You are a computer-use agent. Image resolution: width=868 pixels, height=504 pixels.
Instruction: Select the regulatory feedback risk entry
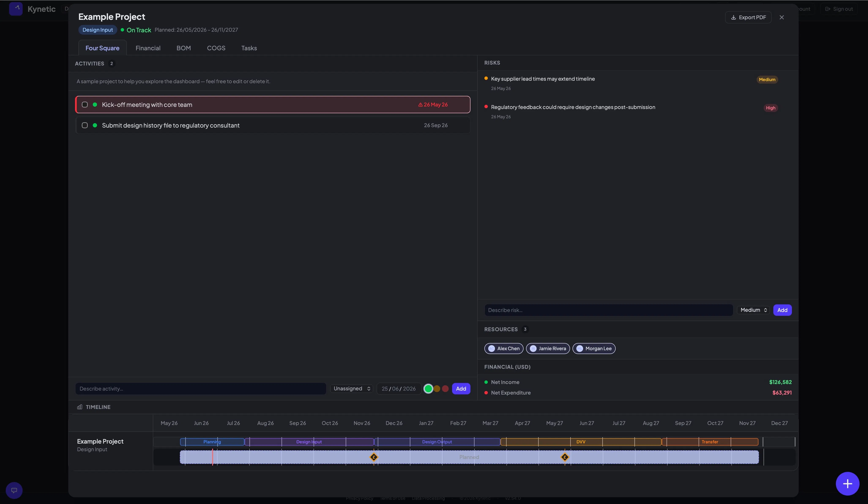573,107
